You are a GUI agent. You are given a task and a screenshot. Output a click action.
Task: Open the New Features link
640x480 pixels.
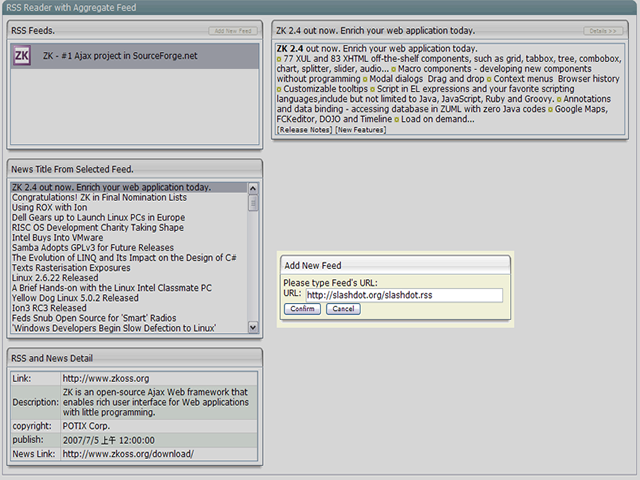point(360,130)
